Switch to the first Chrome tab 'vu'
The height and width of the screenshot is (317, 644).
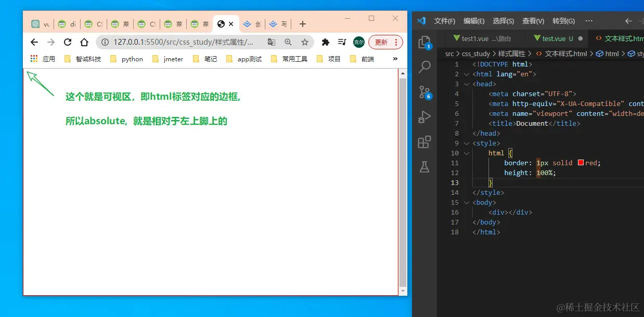41,24
